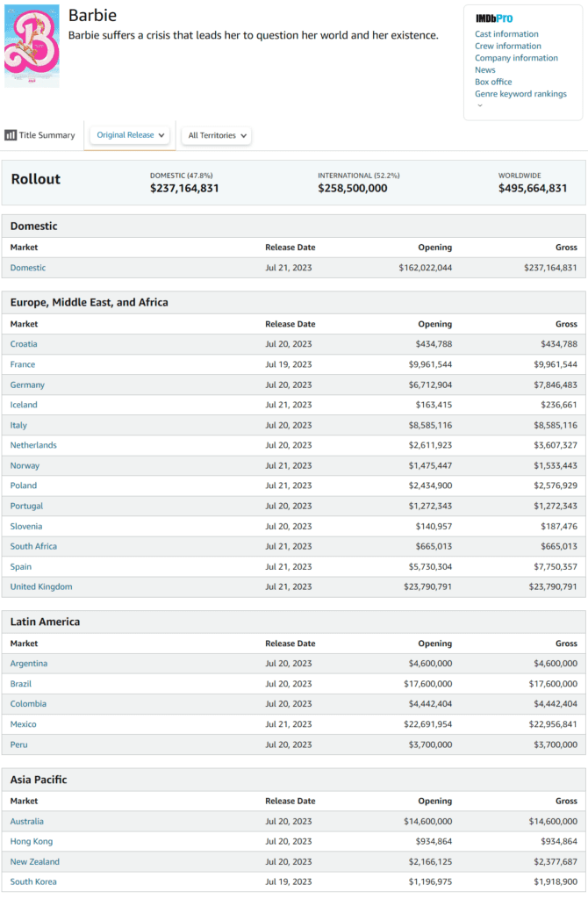Open the South Africa market link

point(33,546)
